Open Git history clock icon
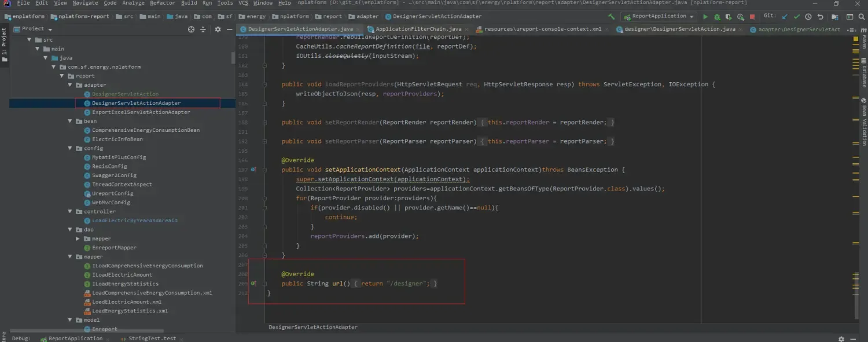 click(x=808, y=17)
